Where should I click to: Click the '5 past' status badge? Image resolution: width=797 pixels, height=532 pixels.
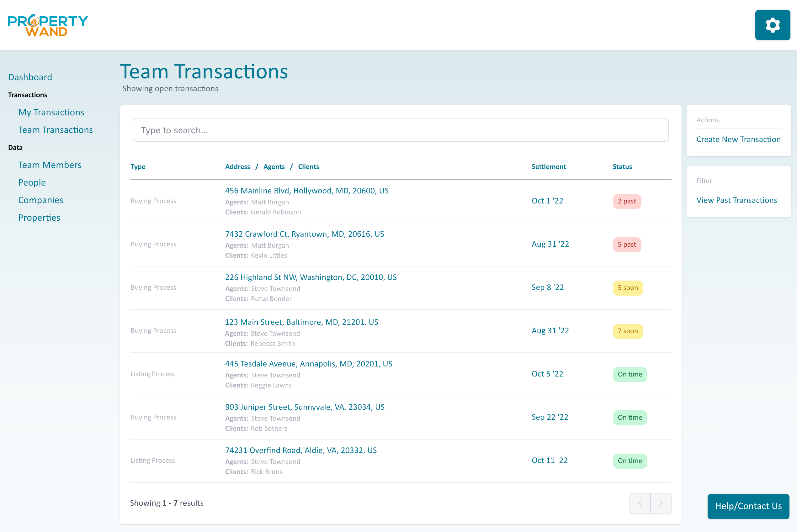point(627,245)
